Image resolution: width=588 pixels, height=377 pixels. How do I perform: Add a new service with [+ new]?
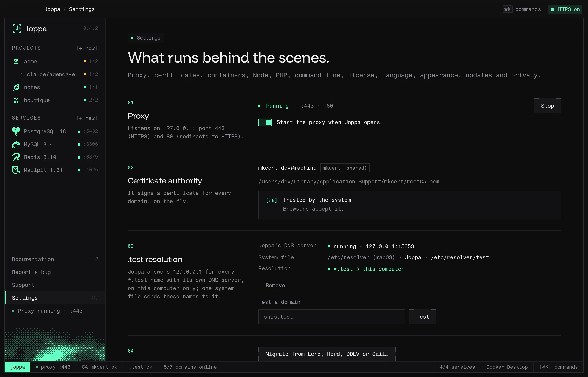point(87,118)
